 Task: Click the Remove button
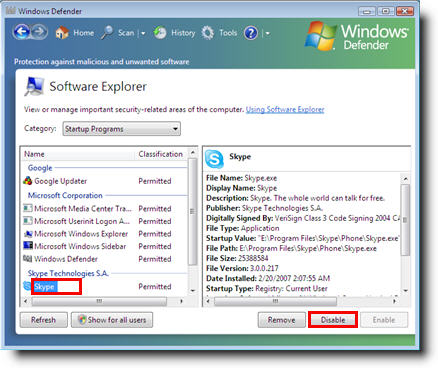[x=282, y=320]
